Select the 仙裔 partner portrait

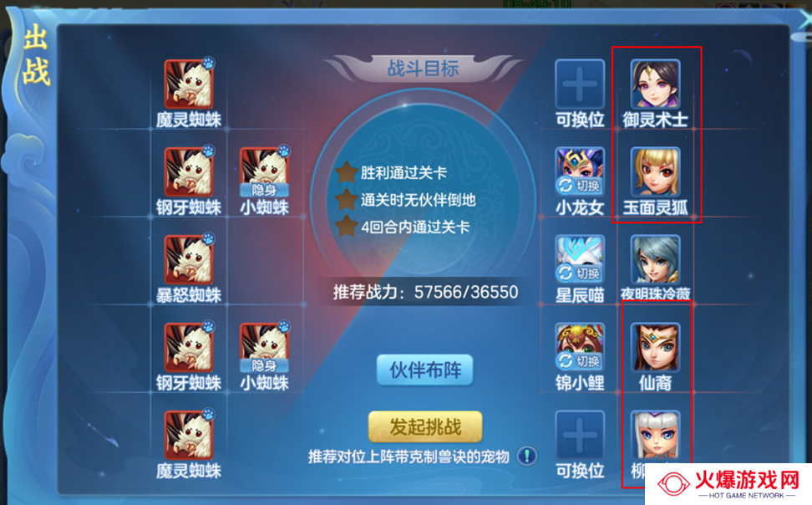(655, 347)
